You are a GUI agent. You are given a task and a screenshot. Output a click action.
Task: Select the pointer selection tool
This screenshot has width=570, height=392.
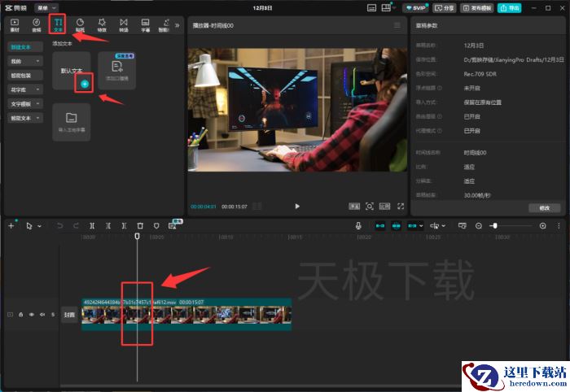coord(29,226)
